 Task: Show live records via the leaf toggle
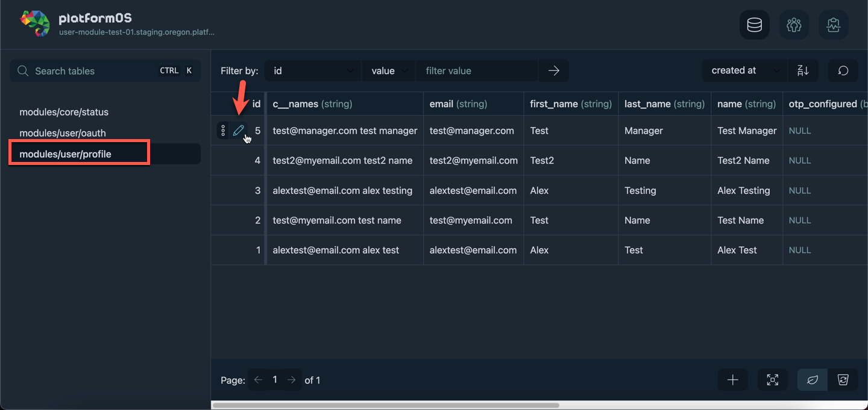pyautogui.click(x=812, y=379)
